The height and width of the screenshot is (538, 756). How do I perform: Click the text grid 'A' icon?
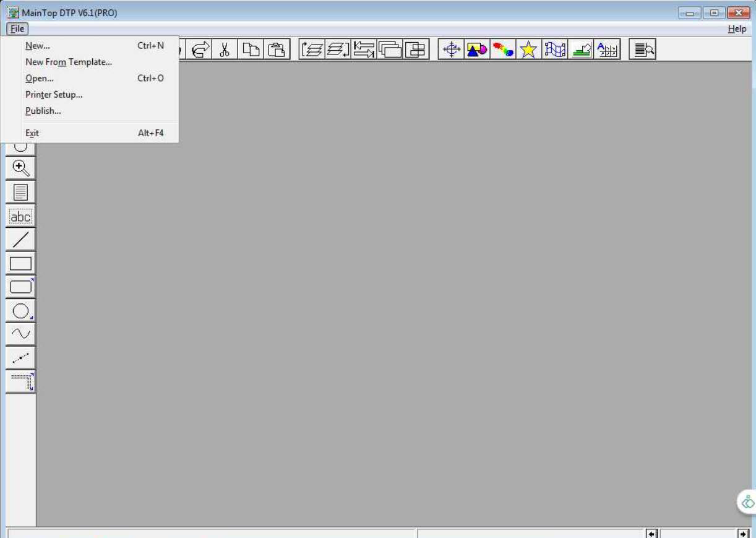point(608,50)
